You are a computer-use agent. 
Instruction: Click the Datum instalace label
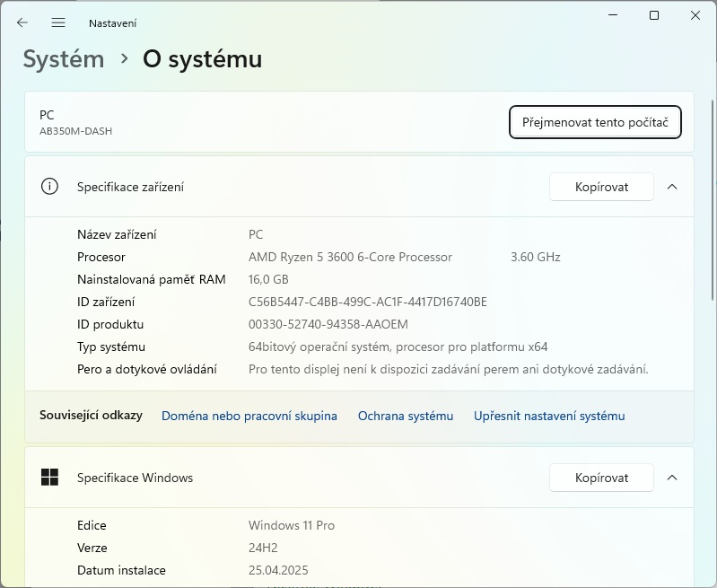121,570
